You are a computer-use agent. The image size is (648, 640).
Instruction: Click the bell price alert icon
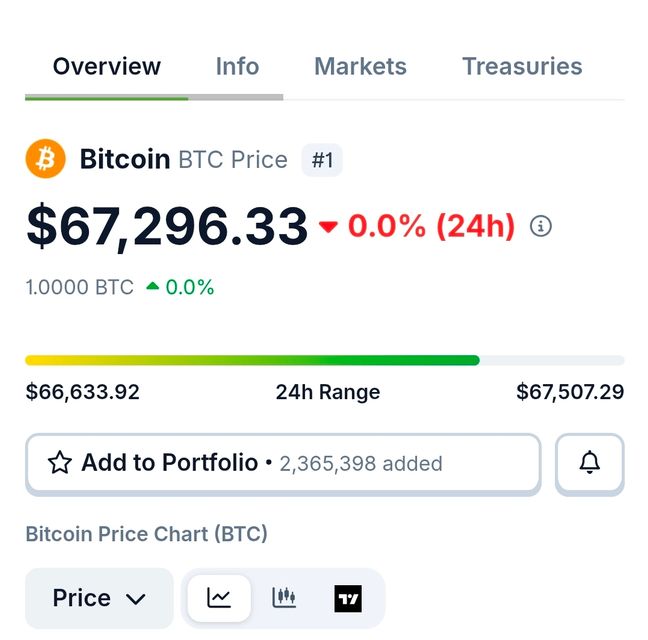click(x=590, y=462)
